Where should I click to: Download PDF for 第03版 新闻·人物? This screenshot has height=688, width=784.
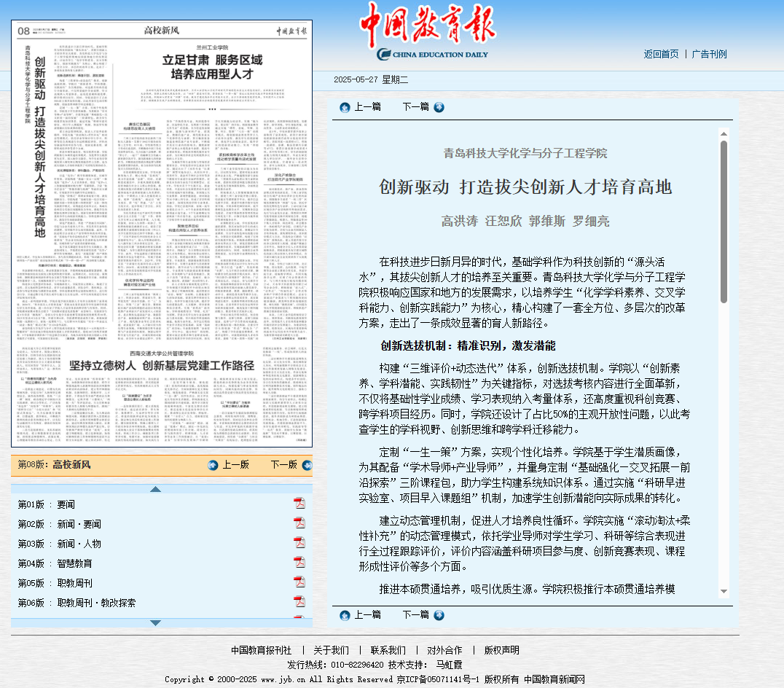[x=299, y=542]
